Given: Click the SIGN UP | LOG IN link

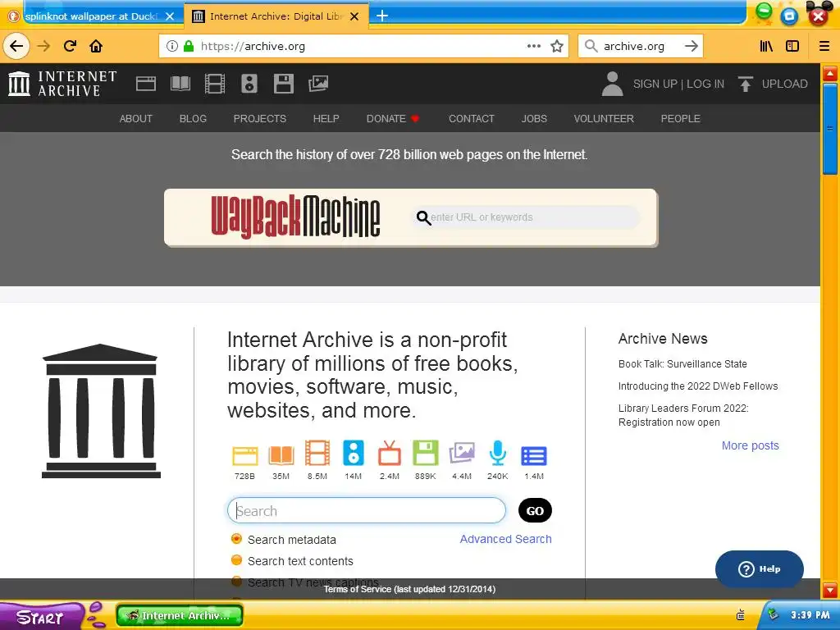Looking at the screenshot, I should coord(678,84).
